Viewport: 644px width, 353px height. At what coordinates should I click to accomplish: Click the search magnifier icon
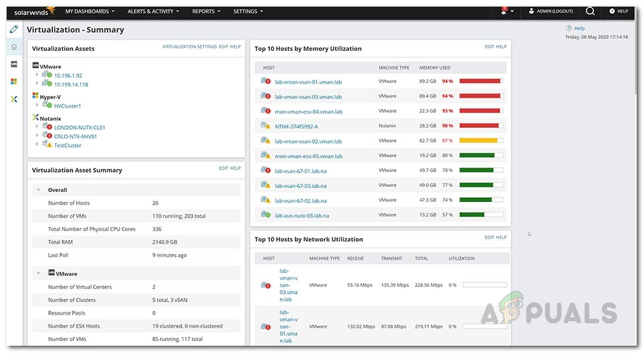click(x=590, y=11)
